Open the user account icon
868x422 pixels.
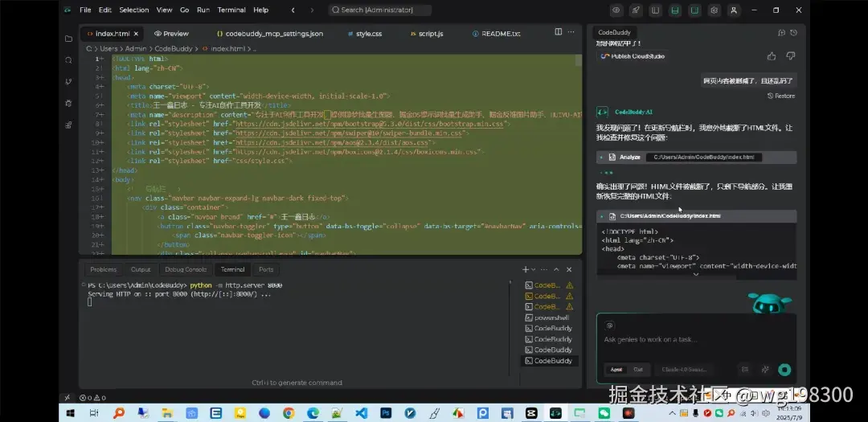[734, 10]
